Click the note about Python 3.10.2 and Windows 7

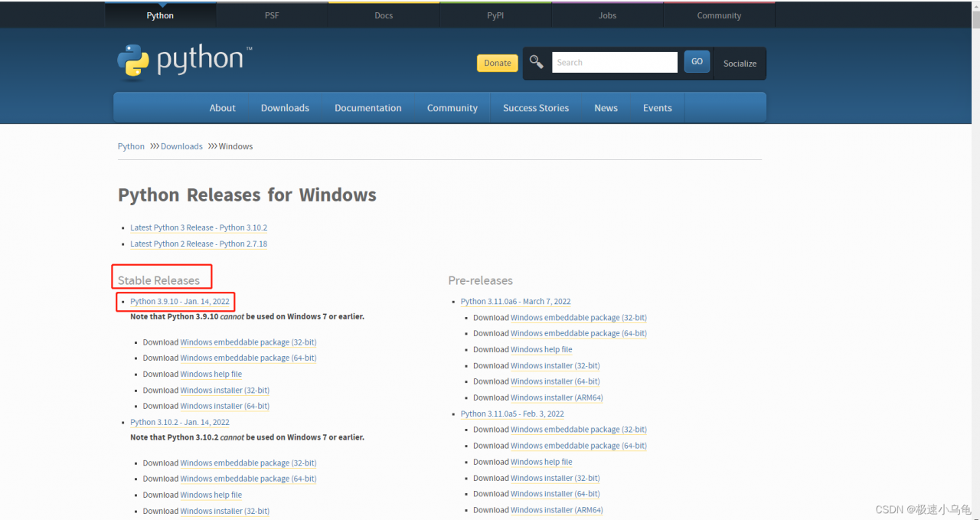coord(247,437)
